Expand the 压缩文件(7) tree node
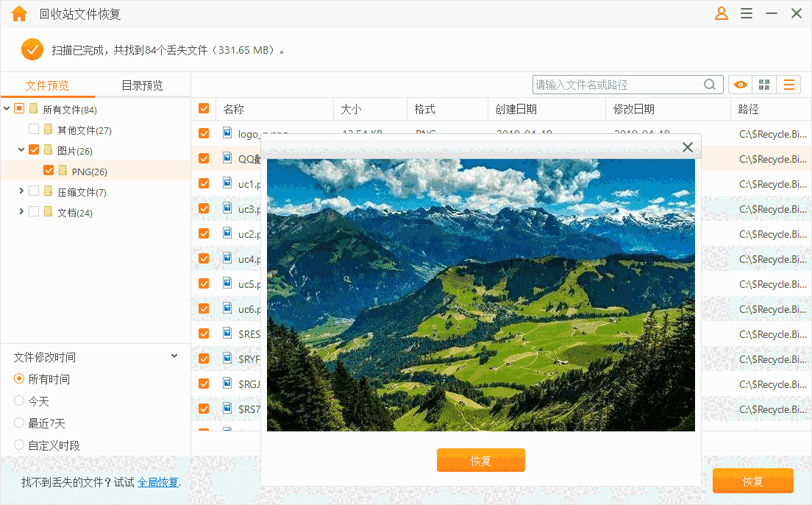The image size is (812, 505). tap(21, 191)
